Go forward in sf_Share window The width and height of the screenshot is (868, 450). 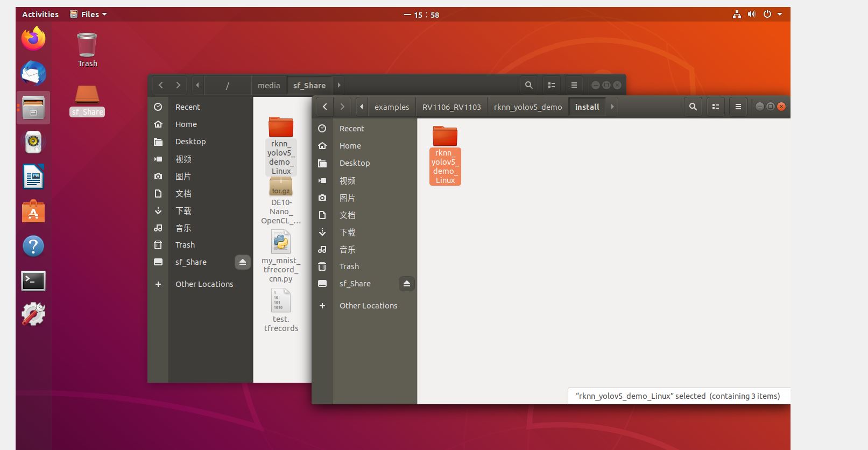(178, 85)
